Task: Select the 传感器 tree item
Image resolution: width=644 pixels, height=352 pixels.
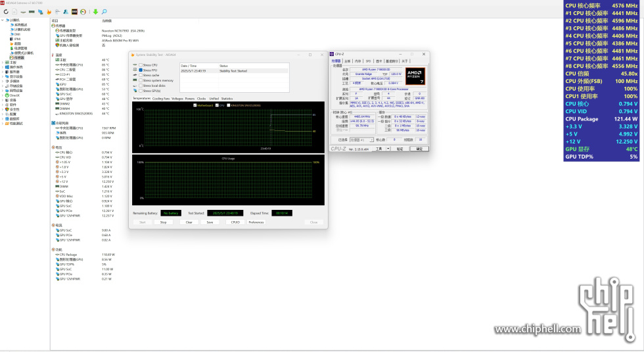Action: tap(16, 58)
